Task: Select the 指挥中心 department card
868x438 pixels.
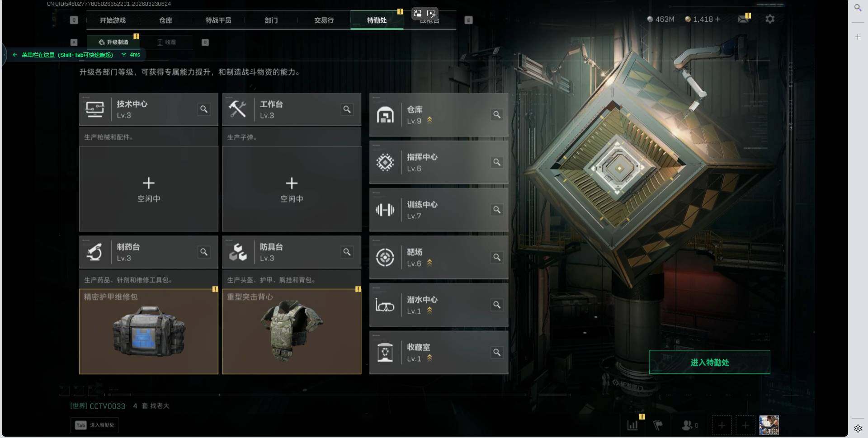Action: [x=439, y=162]
